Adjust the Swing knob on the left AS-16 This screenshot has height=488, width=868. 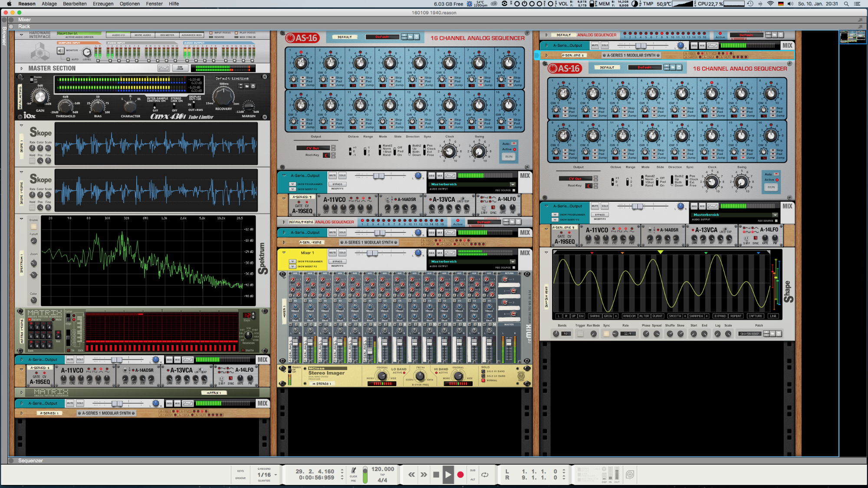coord(479,152)
